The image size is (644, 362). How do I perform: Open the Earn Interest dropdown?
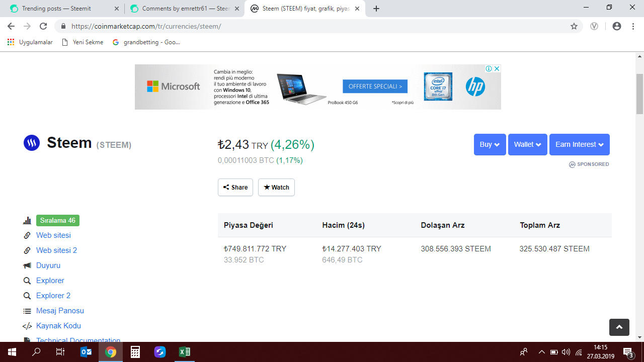click(x=580, y=144)
